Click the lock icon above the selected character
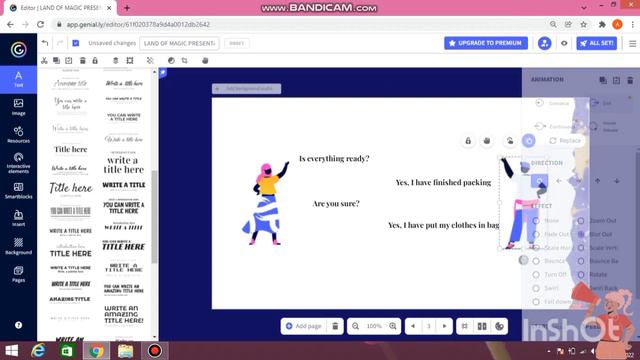This screenshot has height=360, width=640. pyautogui.click(x=468, y=141)
